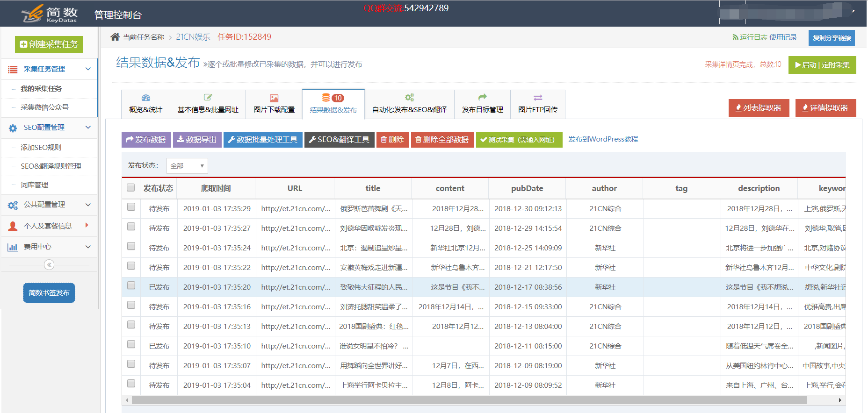868x413 pixels.
Task: Click the scrollbar right arrow
Action: [840, 400]
